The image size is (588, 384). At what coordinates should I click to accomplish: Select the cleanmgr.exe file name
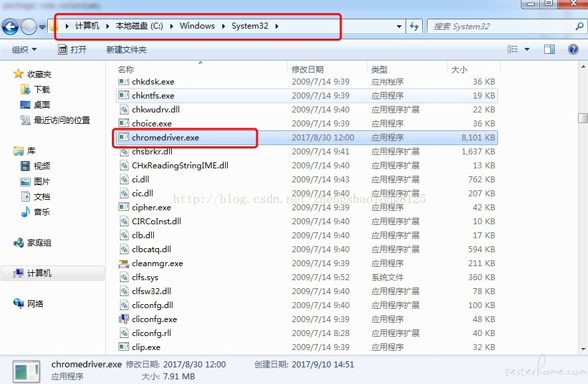[158, 264]
